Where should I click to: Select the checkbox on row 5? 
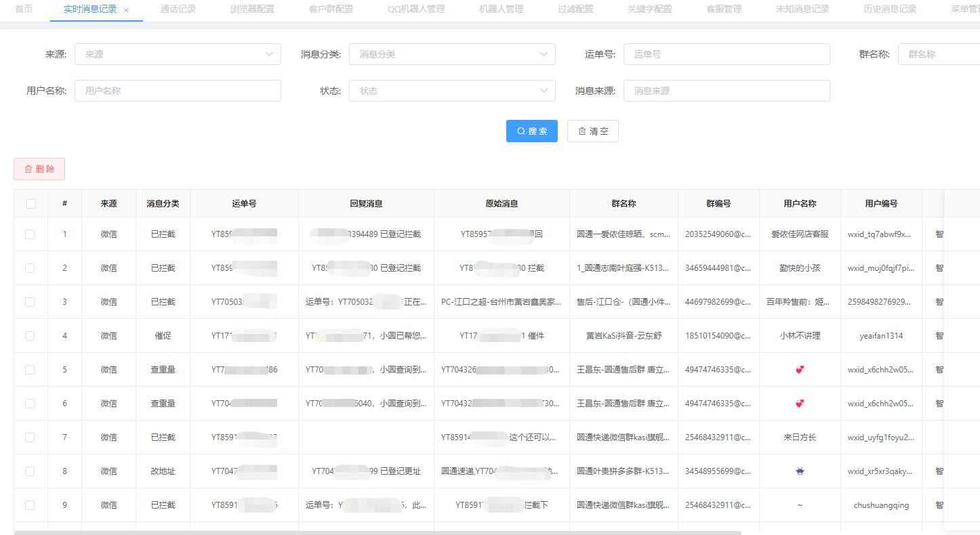pos(30,369)
